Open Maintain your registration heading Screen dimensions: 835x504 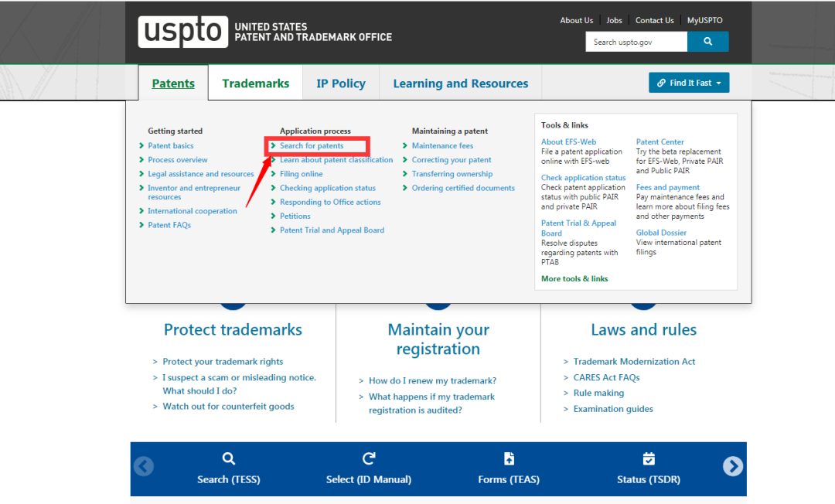point(438,339)
